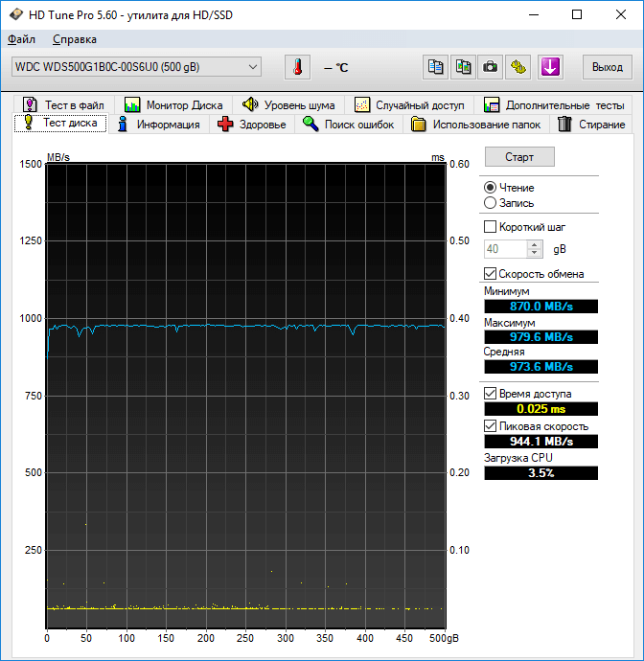Click the purple down arrow icon
This screenshot has height=661, width=644.
pyautogui.click(x=550, y=67)
